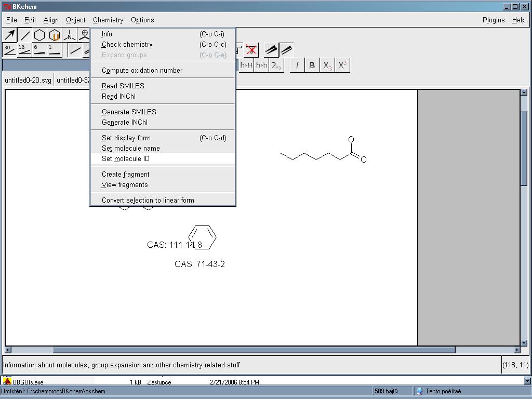Click the 'CAS: 71-43-2' text label

[199, 264]
